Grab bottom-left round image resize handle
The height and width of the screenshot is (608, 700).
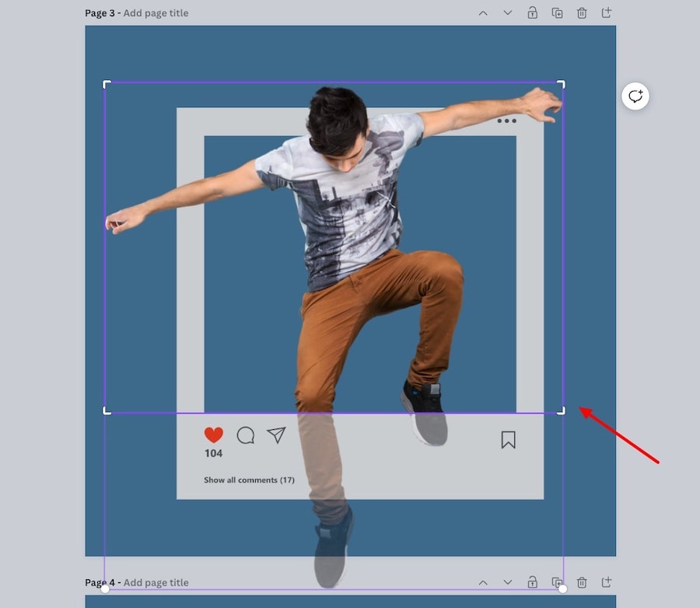click(x=105, y=589)
